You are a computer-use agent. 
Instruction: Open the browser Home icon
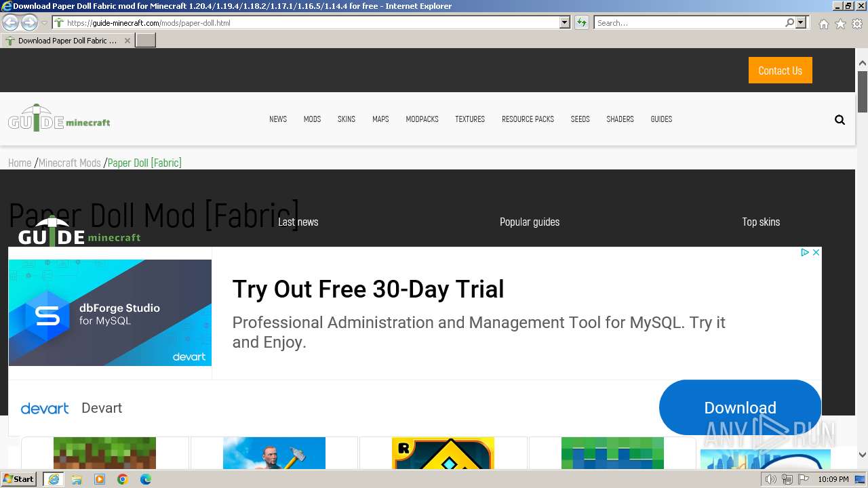pos(823,24)
